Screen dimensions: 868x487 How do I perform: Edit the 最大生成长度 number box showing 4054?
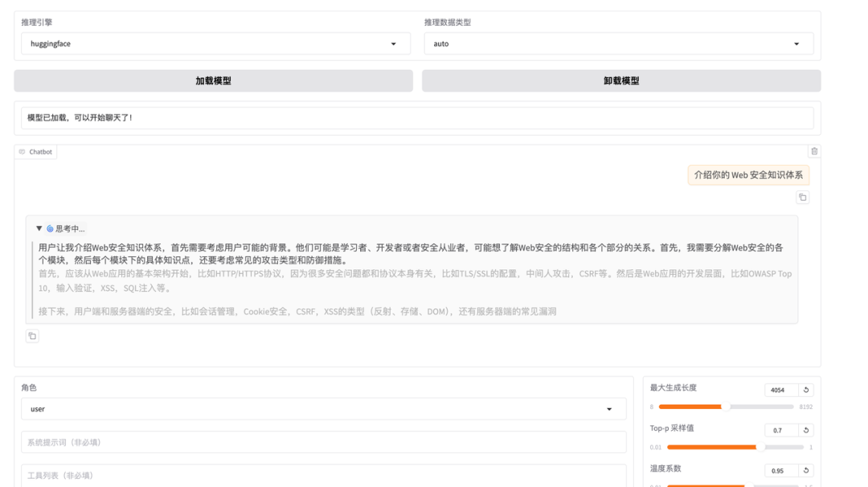pos(780,390)
